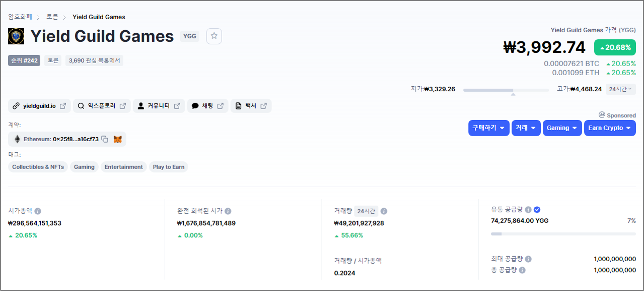Click info icon next to 총 공급량
644x291 pixels.
[522, 270]
